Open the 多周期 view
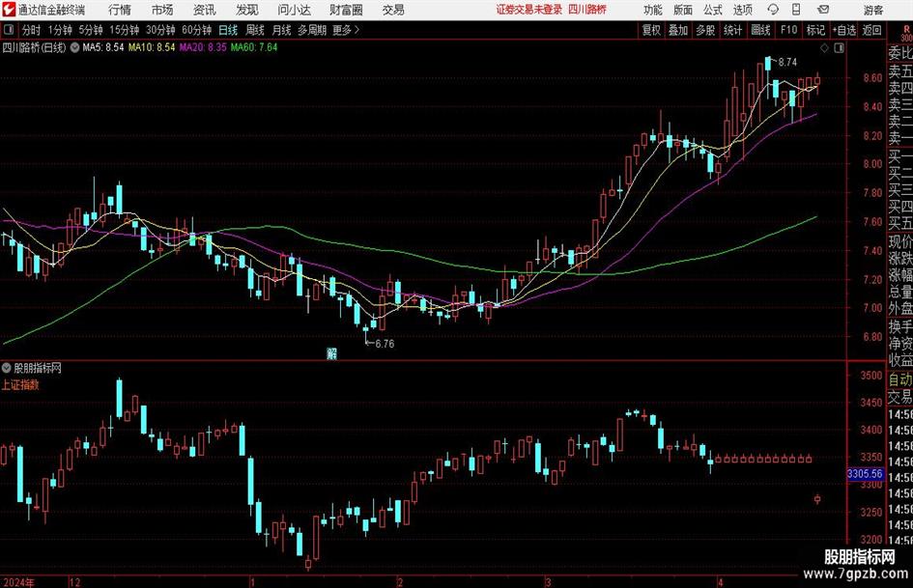 [312, 30]
